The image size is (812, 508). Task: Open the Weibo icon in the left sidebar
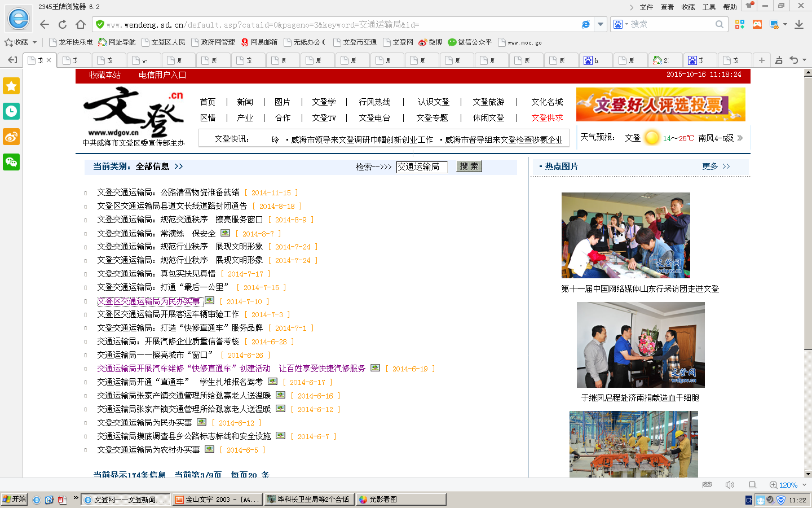click(11, 137)
